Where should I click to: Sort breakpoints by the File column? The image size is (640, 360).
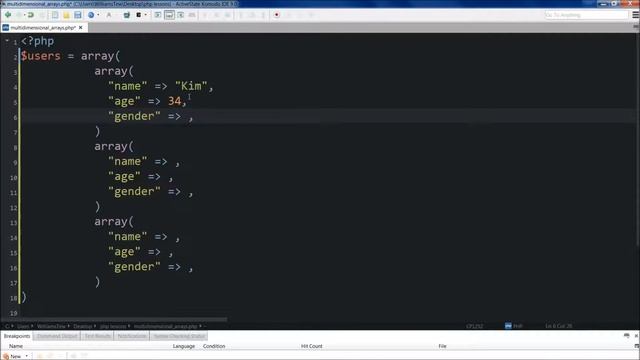pos(442,346)
